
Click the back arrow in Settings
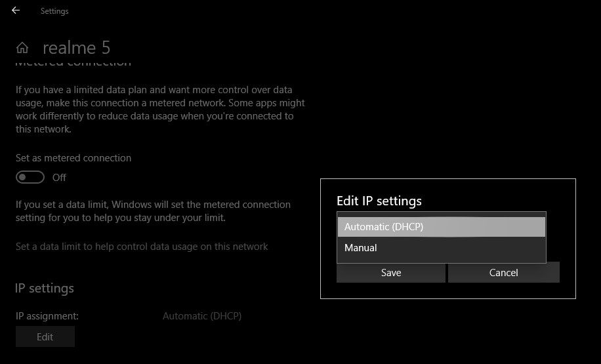(16, 10)
